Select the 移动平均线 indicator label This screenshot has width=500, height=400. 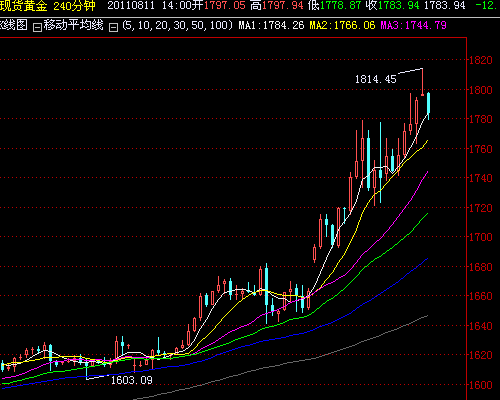pos(73,25)
